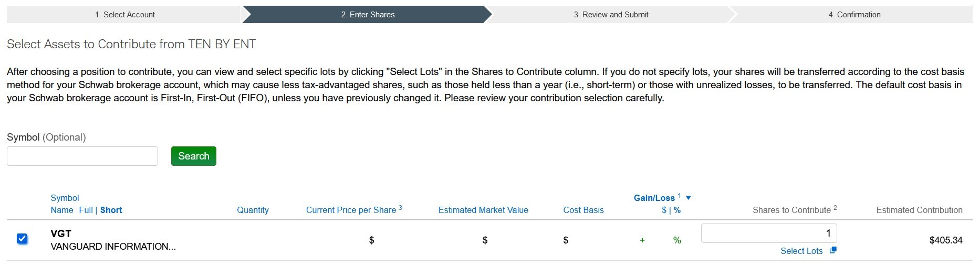The width and height of the screenshot is (980, 266).
Task: Uncheck the VGT position checkbox
Action: point(22,239)
